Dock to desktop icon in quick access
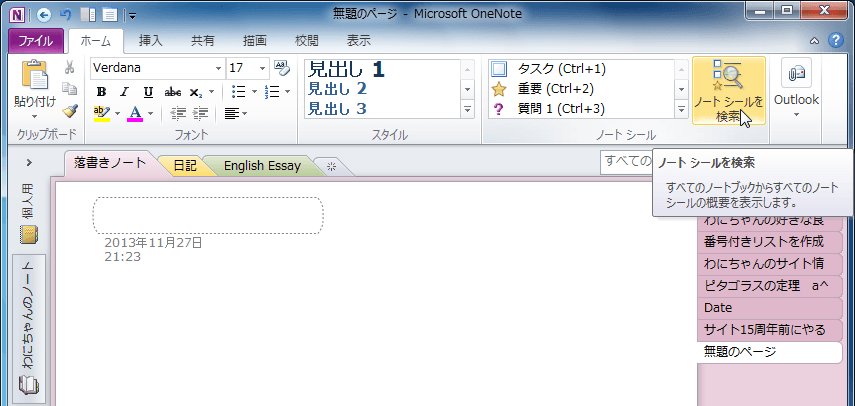Viewport: 855px width, 406px height. pos(87,14)
